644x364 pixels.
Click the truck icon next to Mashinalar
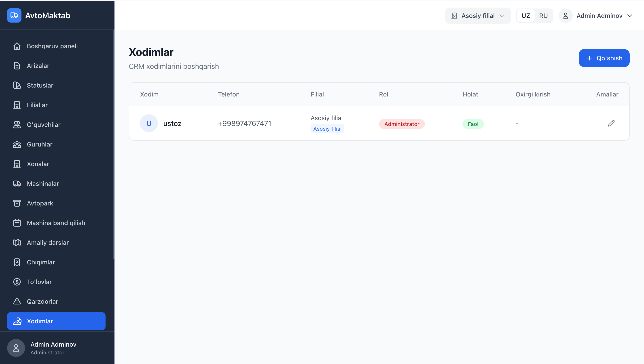(17, 184)
